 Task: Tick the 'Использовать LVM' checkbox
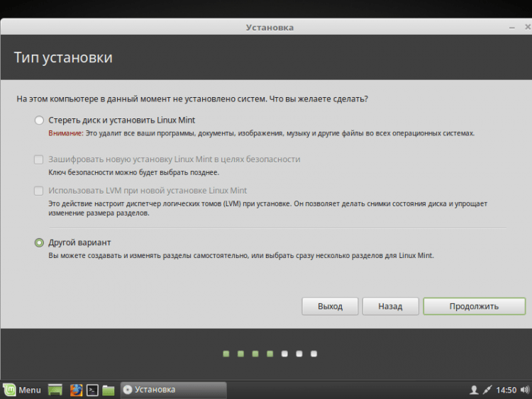tap(39, 191)
